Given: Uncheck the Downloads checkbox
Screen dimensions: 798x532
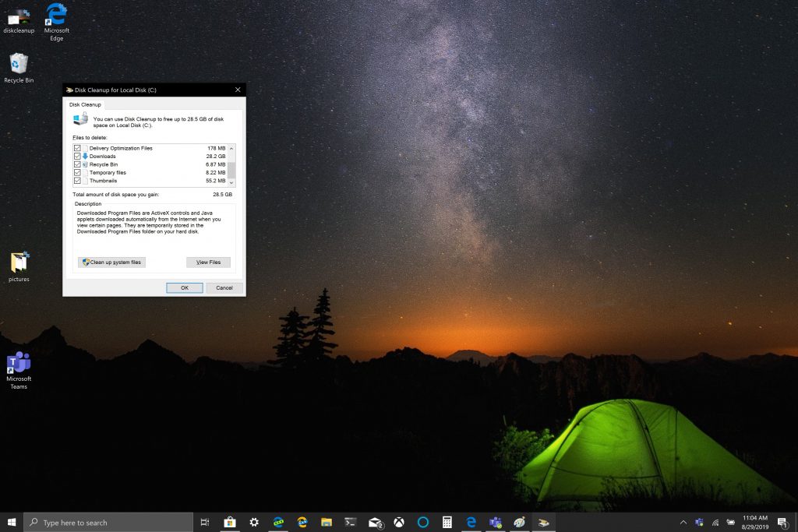Looking at the screenshot, I should pos(77,157).
